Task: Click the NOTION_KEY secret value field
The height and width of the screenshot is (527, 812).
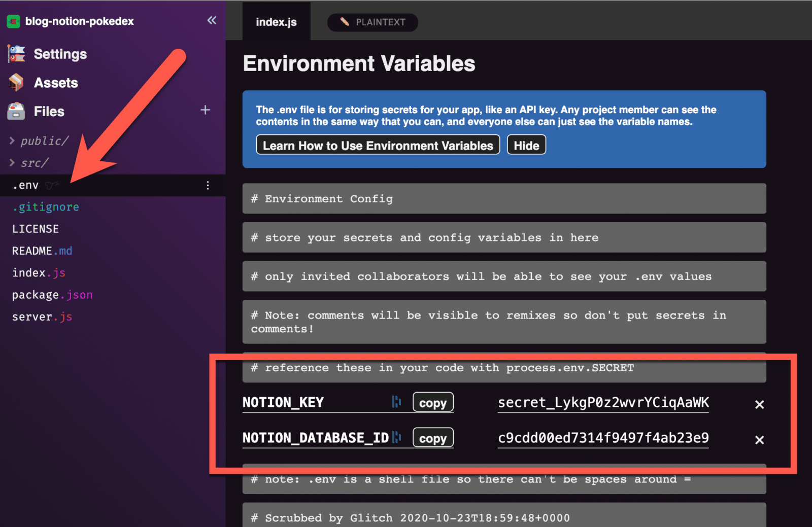Action: (x=603, y=403)
